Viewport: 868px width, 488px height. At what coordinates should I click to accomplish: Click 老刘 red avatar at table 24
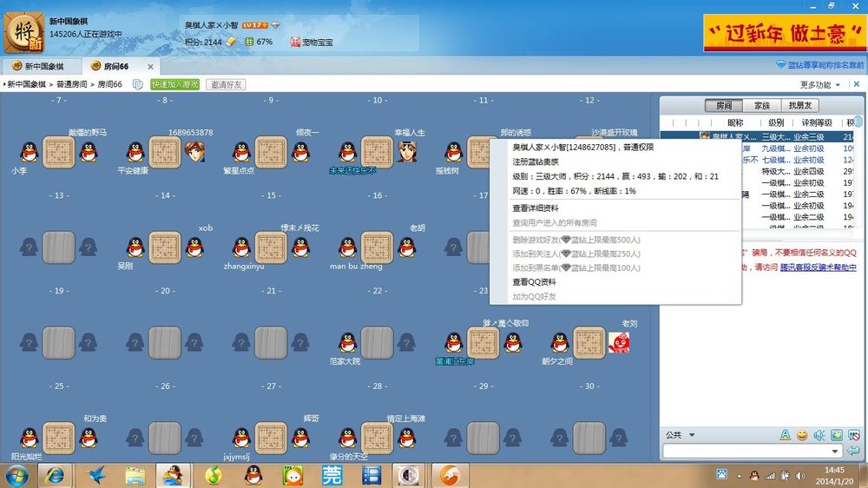[x=619, y=342]
